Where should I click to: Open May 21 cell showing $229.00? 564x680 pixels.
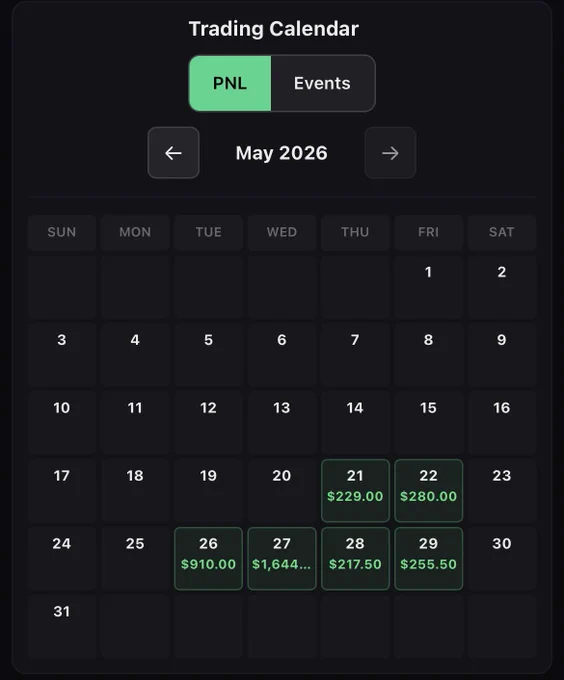point(355,490)
